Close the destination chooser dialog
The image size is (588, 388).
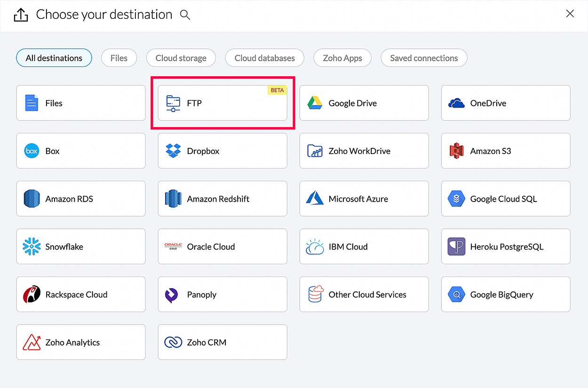(x=570, y=14)
